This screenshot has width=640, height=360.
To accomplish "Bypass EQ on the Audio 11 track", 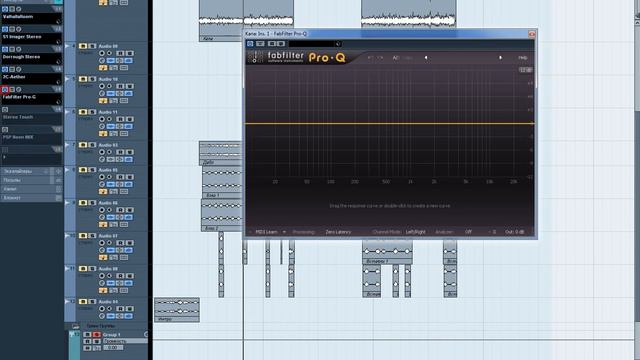I will pos(120,127).
